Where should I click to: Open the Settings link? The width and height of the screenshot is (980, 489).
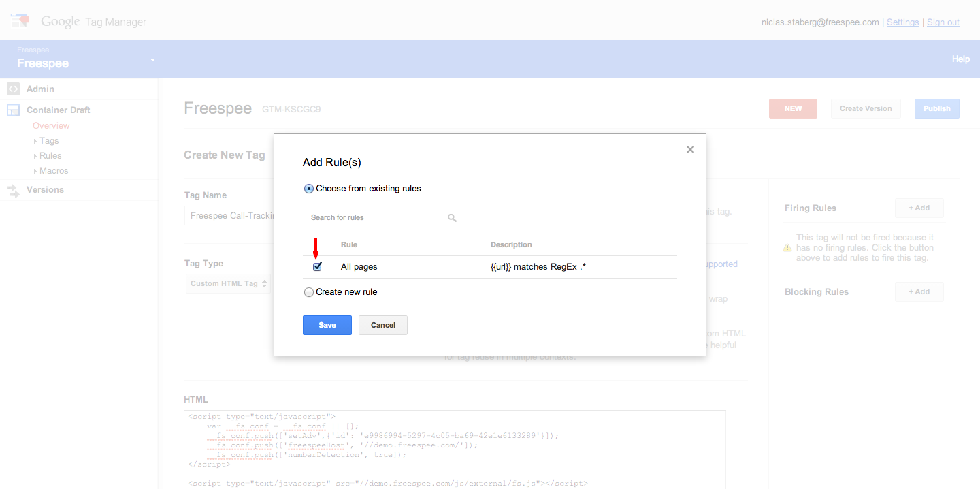pos(903,22)
